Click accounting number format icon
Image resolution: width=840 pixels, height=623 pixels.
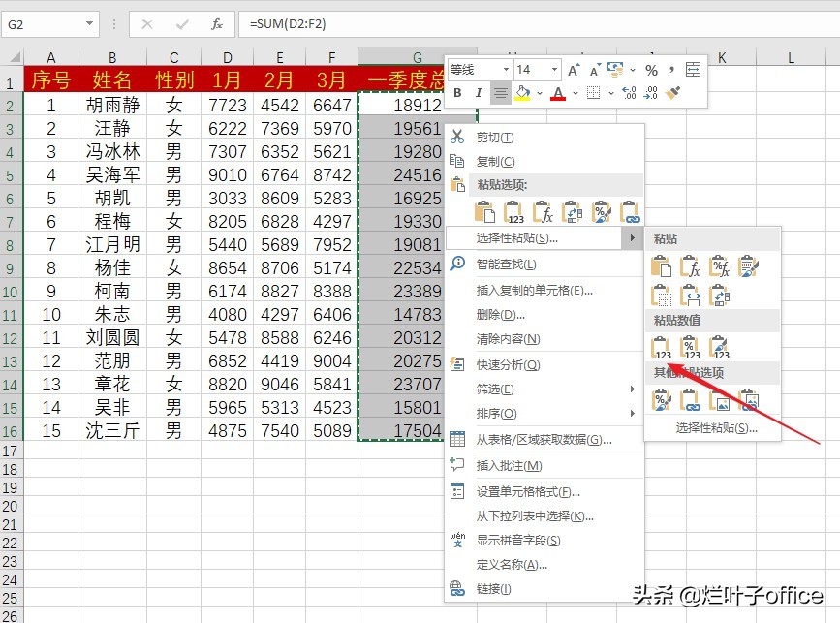tap(615, 70)
